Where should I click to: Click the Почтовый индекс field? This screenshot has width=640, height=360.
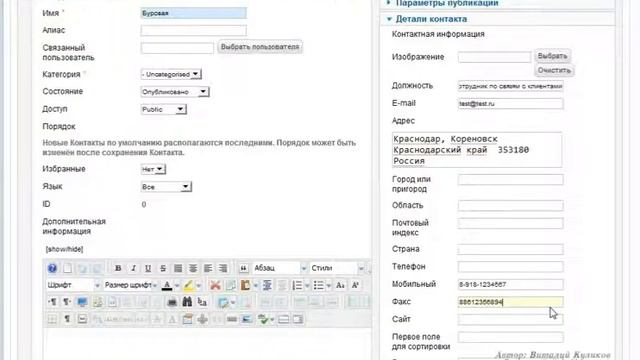(510, 223)
